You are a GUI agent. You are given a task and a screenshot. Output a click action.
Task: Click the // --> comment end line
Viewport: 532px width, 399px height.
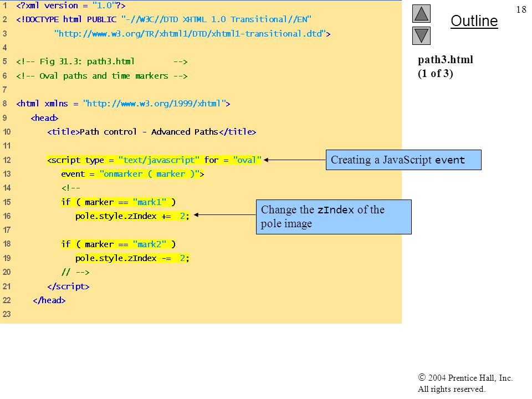click(x=75, y=272)
